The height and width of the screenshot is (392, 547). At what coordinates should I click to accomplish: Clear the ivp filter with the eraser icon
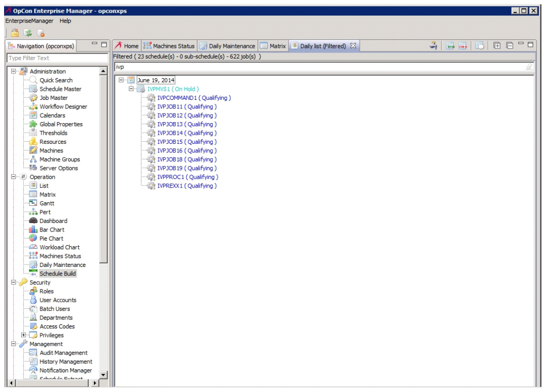coord(529,67)
